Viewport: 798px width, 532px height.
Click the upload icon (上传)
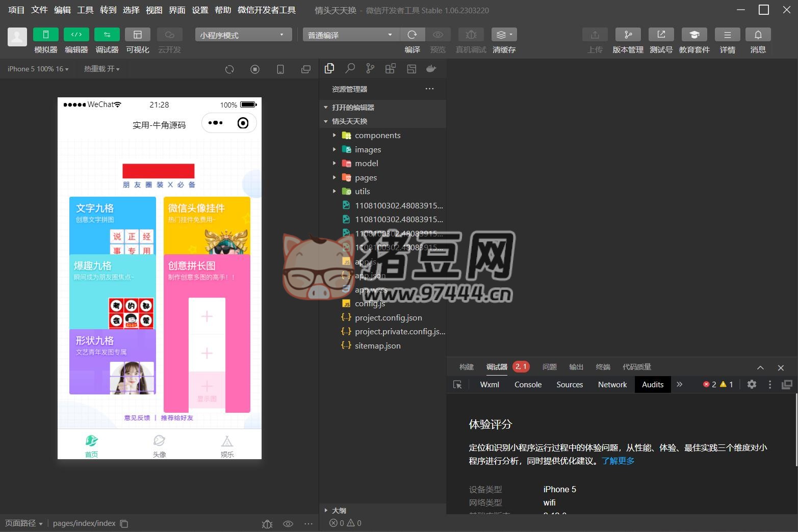click(x=595, y=34)
